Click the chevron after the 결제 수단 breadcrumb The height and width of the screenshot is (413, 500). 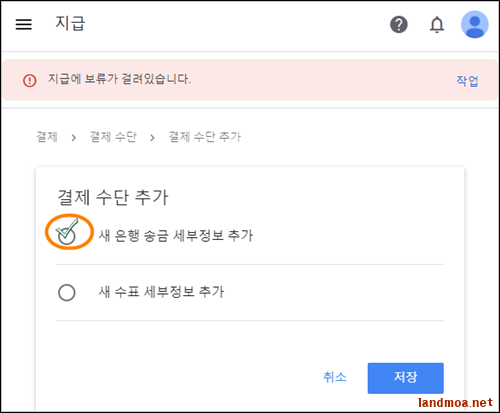point(152,137)
